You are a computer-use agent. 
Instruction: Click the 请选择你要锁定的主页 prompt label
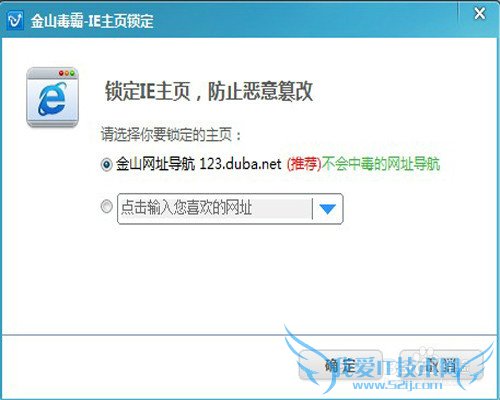pyautogui.click(x=171, y=135)
